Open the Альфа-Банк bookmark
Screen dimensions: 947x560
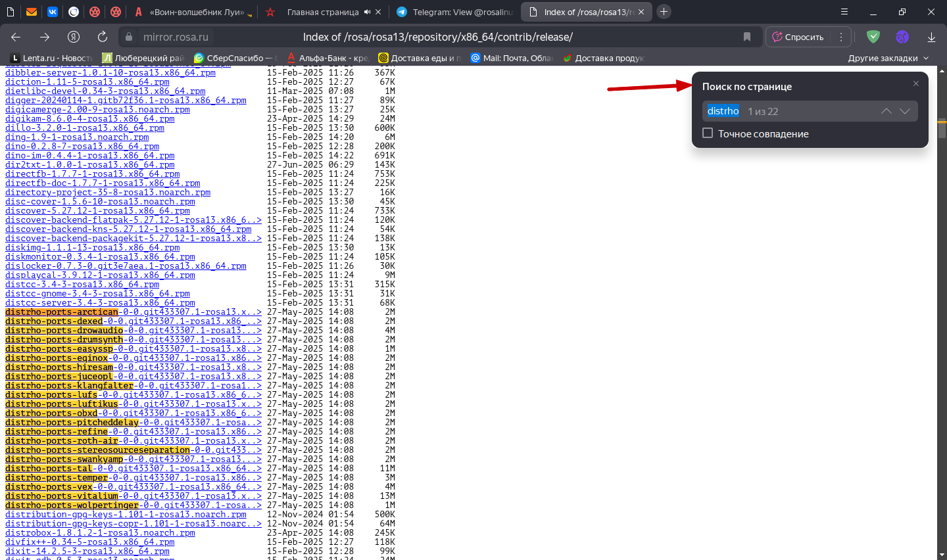[x=328, y=58]
